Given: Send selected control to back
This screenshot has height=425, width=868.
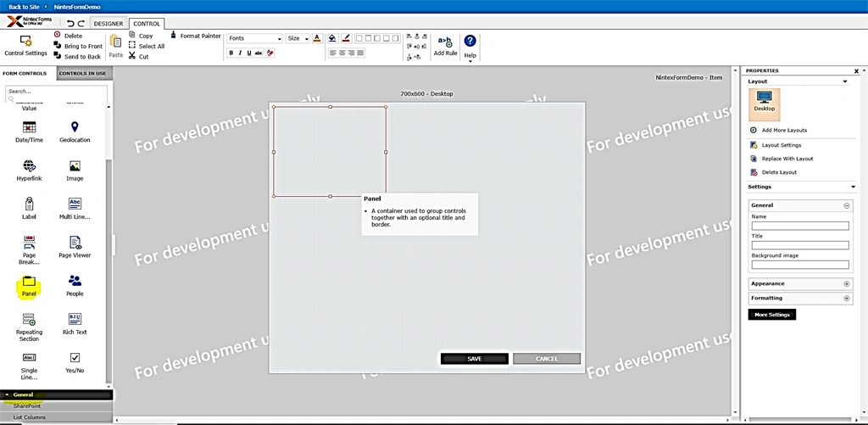Looking at the screenshot, I should pyautogui.click(x=77, y=56).
